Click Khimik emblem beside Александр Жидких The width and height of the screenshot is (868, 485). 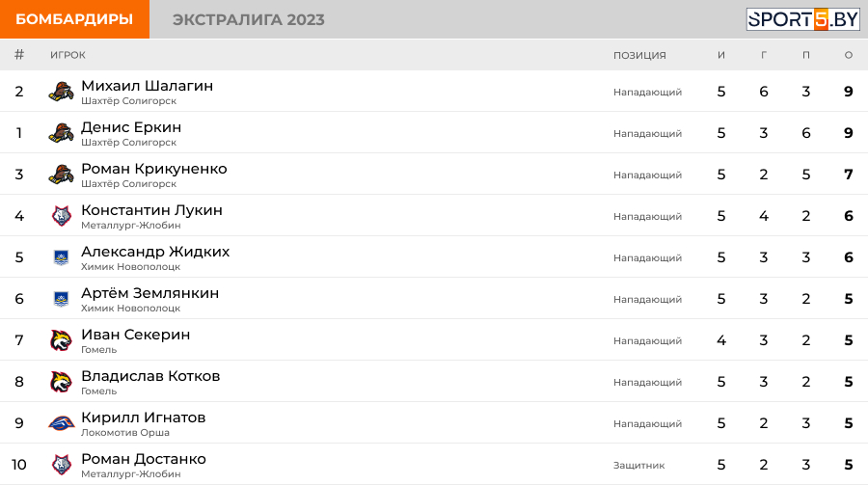(x=61, y=257)
